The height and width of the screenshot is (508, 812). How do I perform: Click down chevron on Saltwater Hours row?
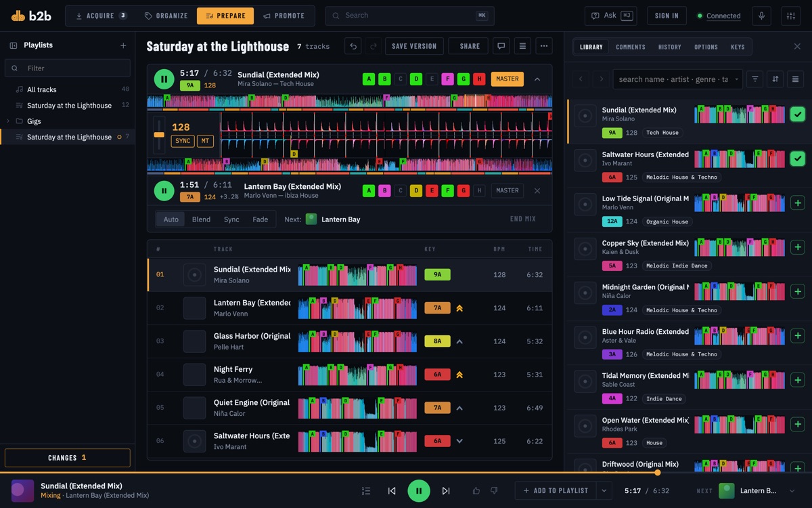tap(459, 441)
